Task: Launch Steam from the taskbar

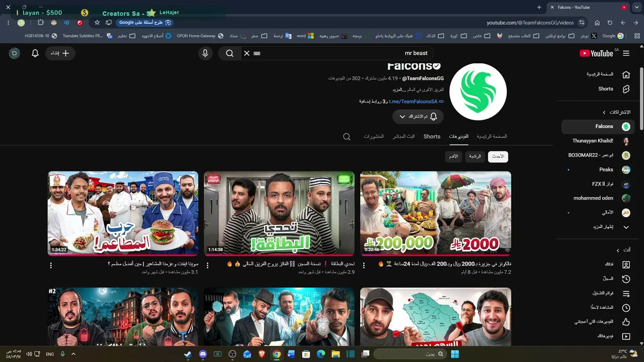Action: 188,354
